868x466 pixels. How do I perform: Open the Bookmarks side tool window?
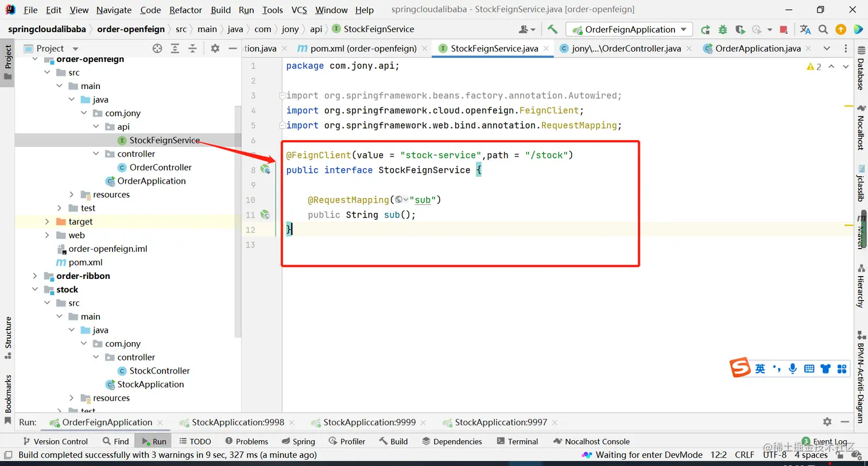tap(8, 399)
